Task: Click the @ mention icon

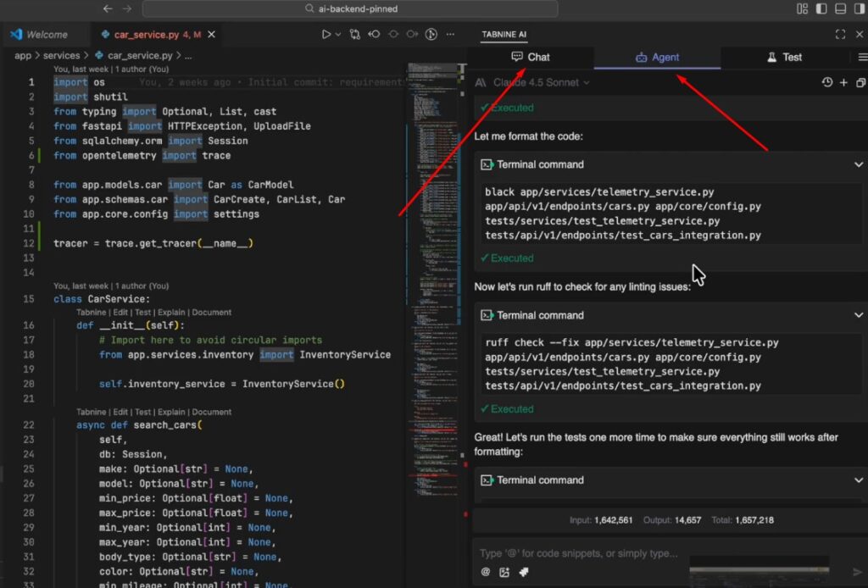Action: [x=486, y=572]
